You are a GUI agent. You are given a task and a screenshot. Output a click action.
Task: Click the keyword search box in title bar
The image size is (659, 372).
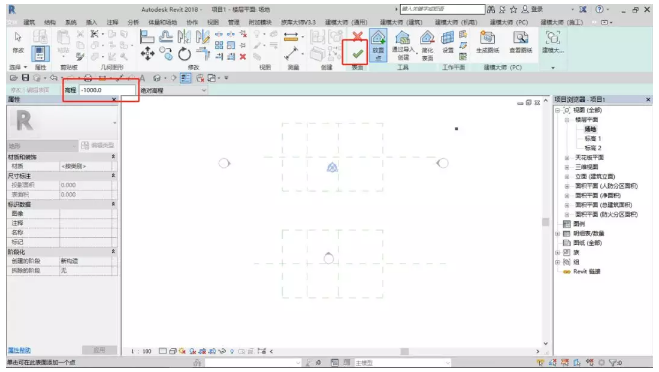click(442, 9)
